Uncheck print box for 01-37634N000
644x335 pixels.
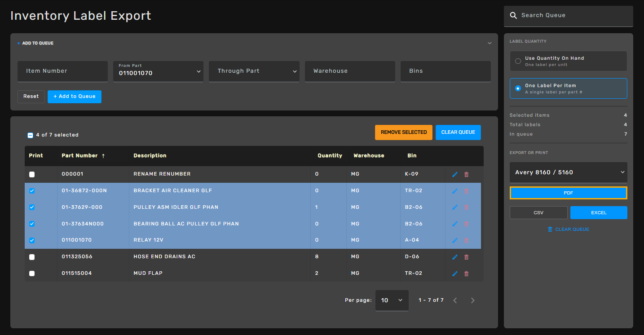point(32,224)
